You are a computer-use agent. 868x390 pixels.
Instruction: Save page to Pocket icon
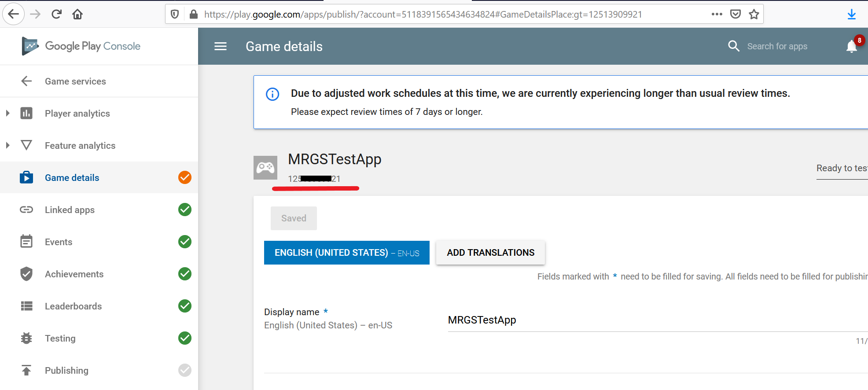pos(736,14)
